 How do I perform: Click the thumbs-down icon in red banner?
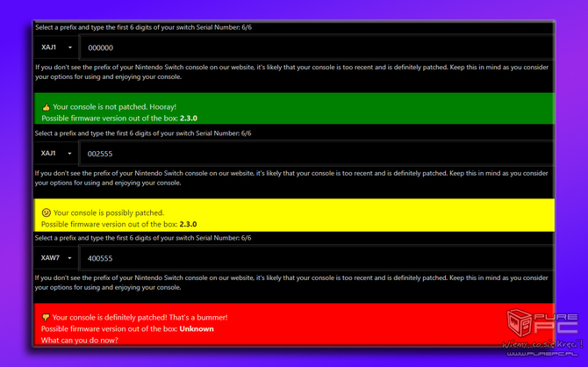tap(46, 318)
